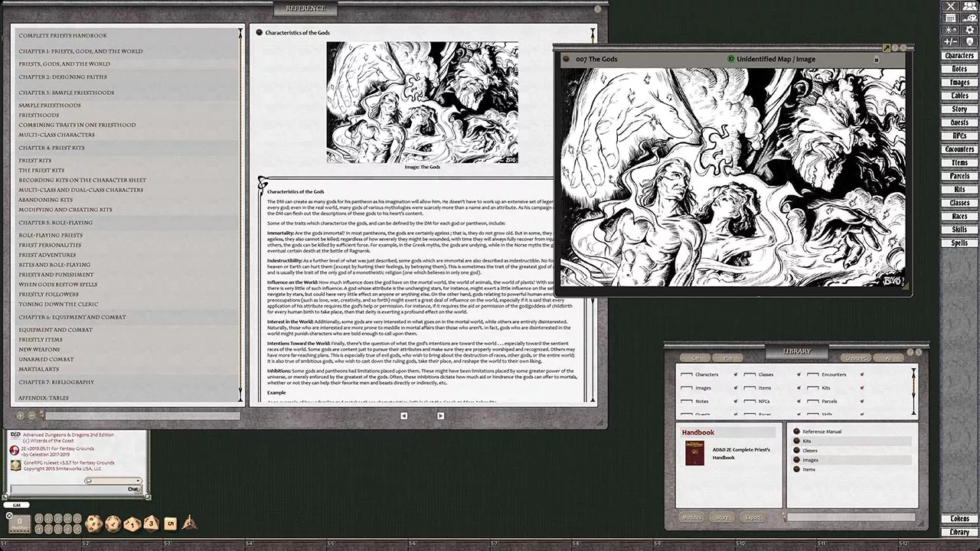Click the link icon beside 007 The Gods
Viewport: 980px width, 551px height.
567,59
